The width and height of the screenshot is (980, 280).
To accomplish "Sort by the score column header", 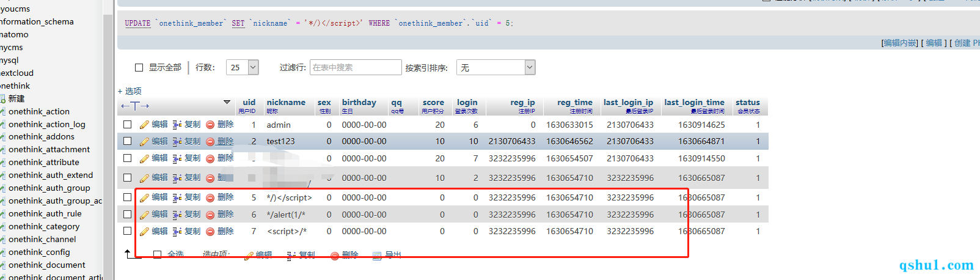I will point(433,103).
